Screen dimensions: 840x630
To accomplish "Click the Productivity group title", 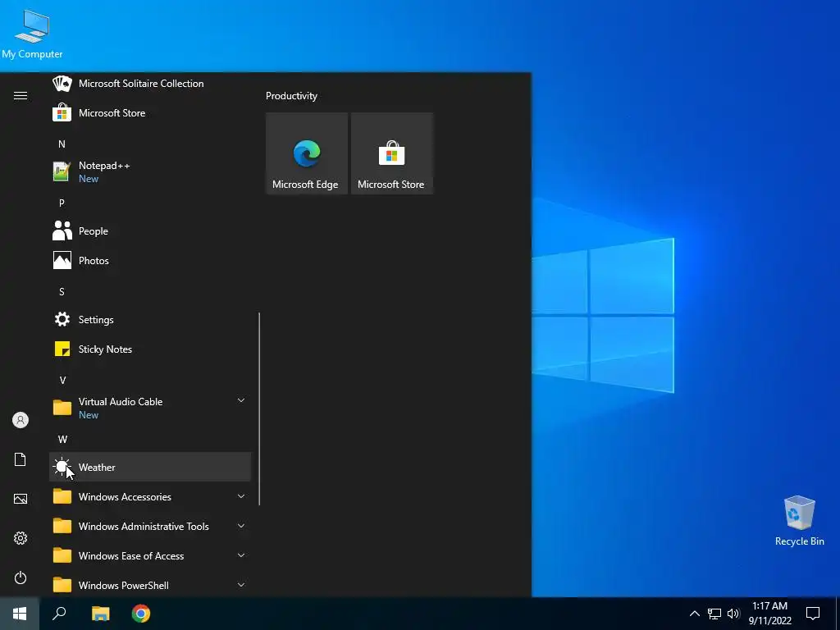I will (x=291, y=96).
